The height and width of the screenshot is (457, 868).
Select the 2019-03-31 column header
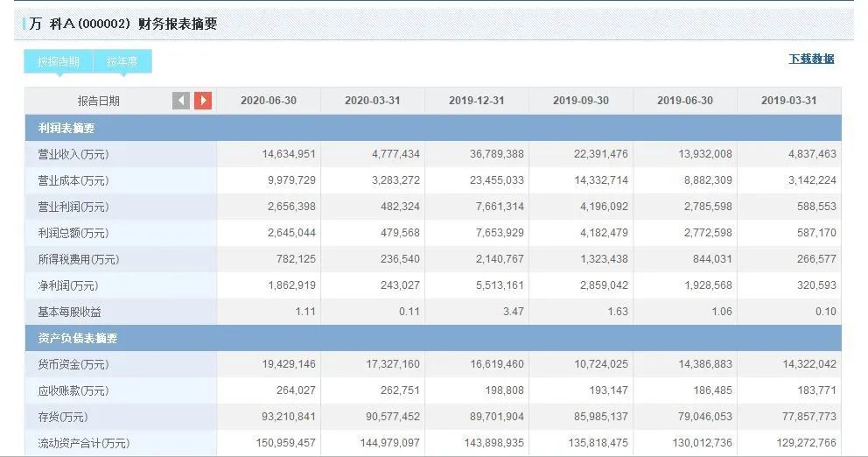789,101
